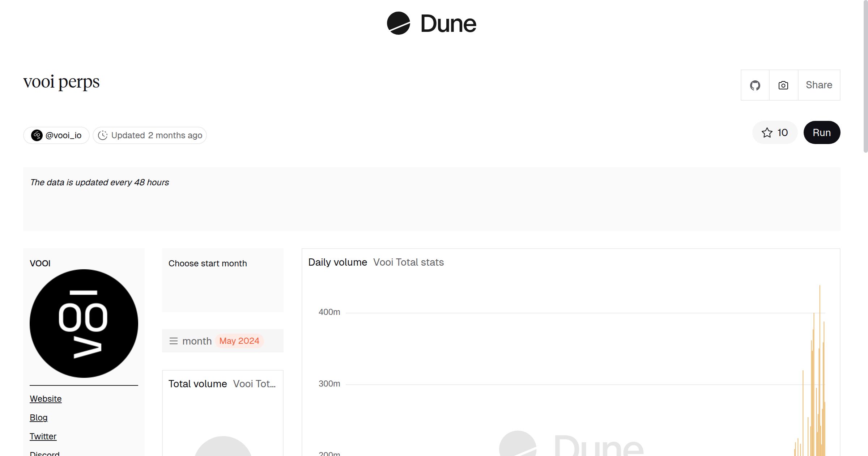The width and height of the screenshot is (868, 456).
Task: Open the Choose start month selector
Action: tap(208, 263)
